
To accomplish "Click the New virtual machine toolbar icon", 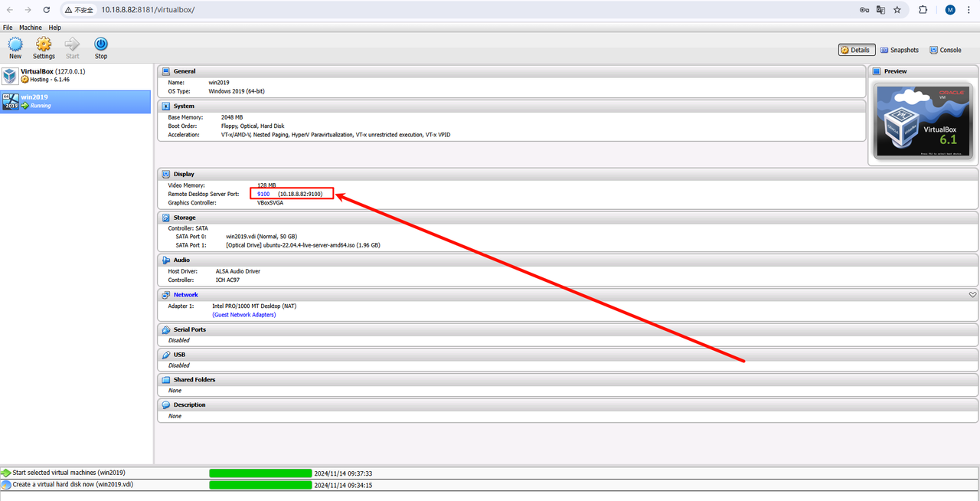I will (x=15, y=44).
